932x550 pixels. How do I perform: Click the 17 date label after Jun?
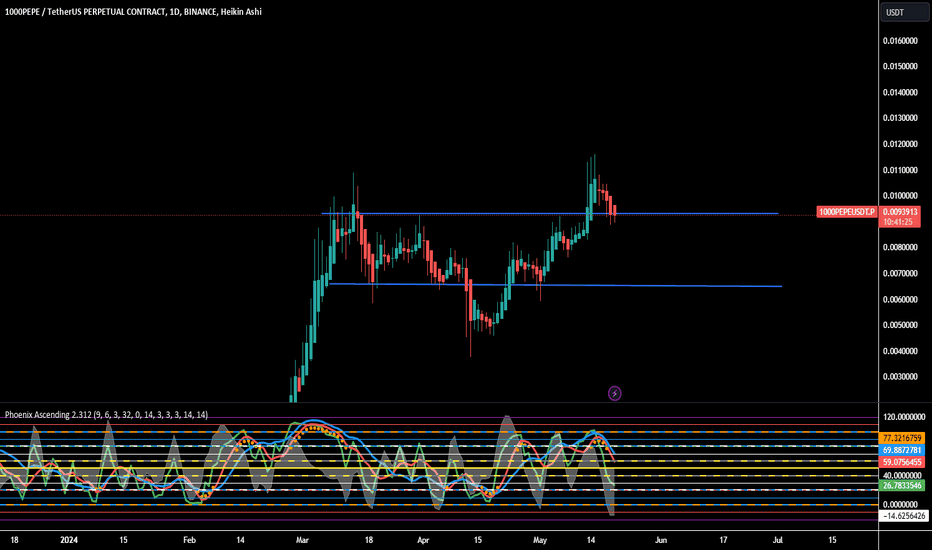coord(723,540)
